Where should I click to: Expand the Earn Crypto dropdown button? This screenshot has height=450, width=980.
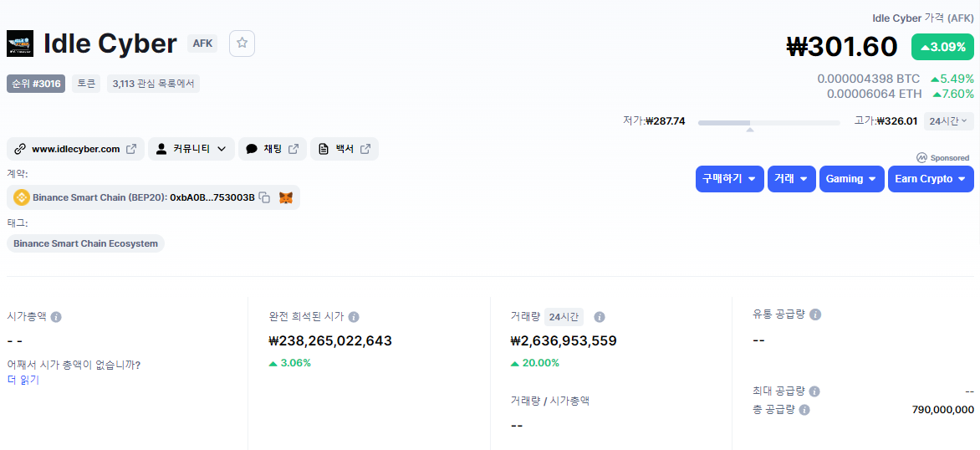click(931, 179)
